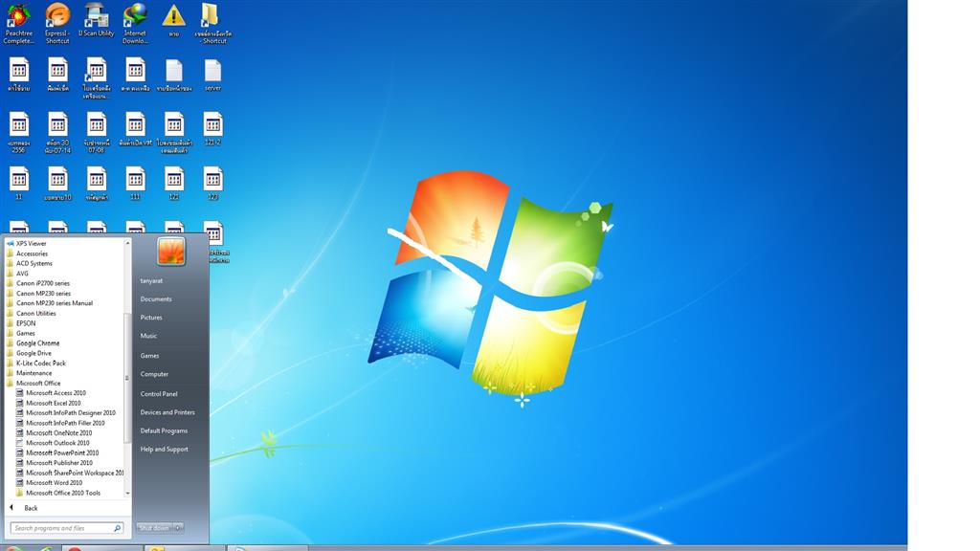Select the desktop file named 11
The height and width of the screenshot is (551, 980).
click(x=19, y=184)
